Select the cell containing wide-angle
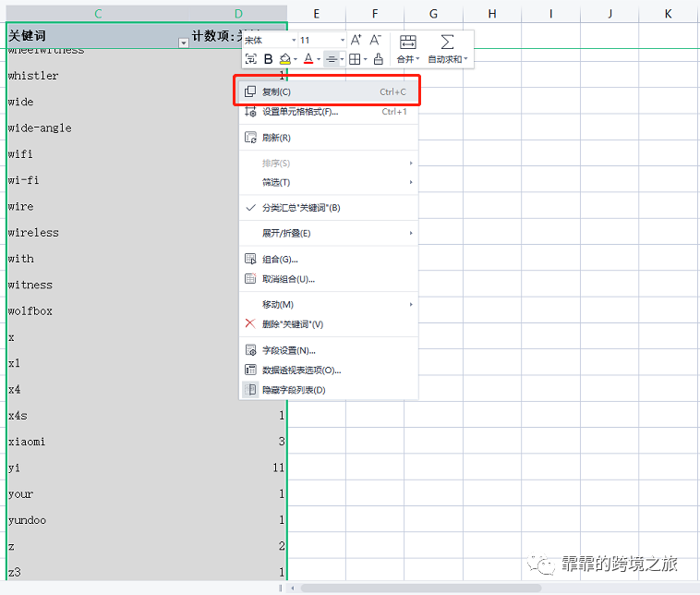Viewport: 700px width, 595px height. [98, 127]
